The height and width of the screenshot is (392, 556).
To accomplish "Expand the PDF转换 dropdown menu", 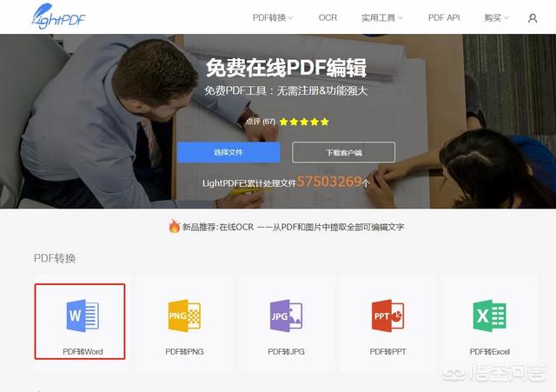I will pos(272,17).
